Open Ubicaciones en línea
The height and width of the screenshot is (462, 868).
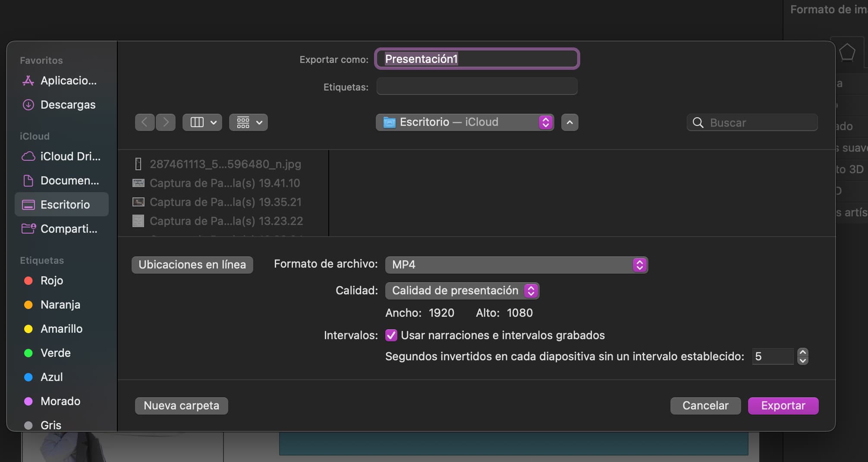pos(192,264)
